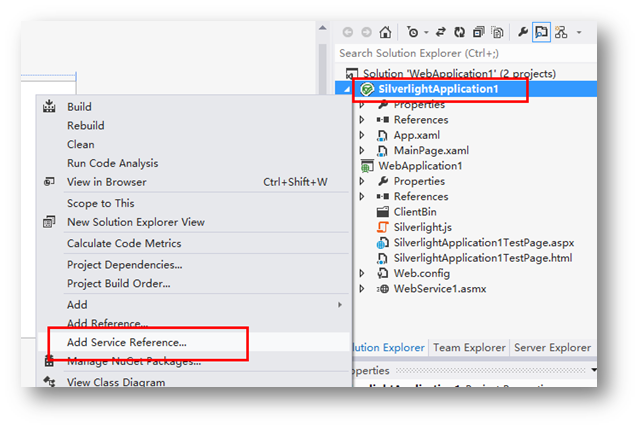Click the Back navigation arrow in Solution Explorer
This screenshot has height=429, width=639.
tap(348, 32)
